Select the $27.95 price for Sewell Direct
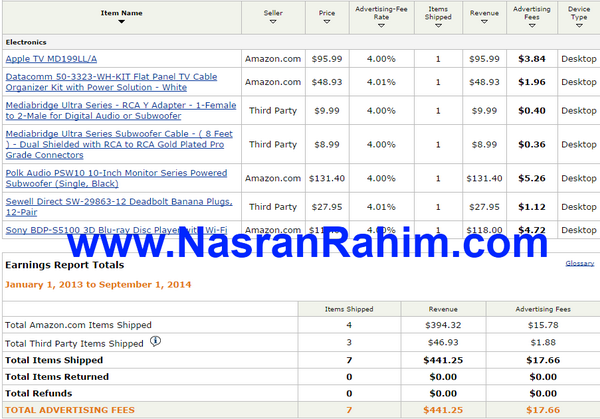The height and width of the screenshot is (419, 600). (x=327, y=207)
